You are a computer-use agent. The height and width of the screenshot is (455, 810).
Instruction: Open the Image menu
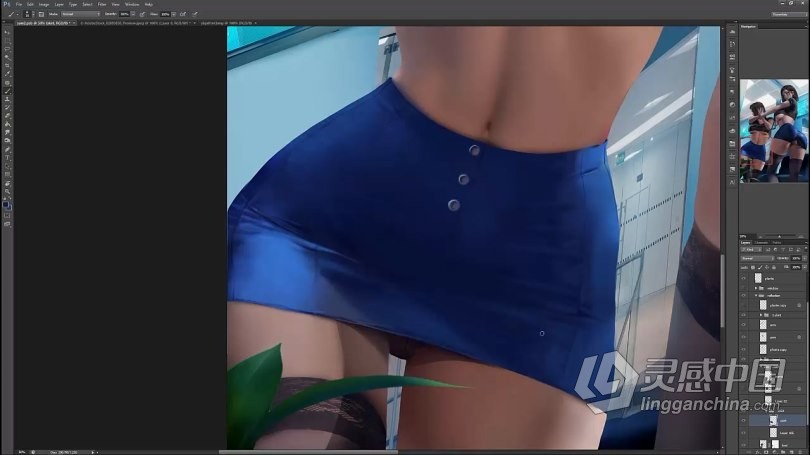(x=44, y=4)
